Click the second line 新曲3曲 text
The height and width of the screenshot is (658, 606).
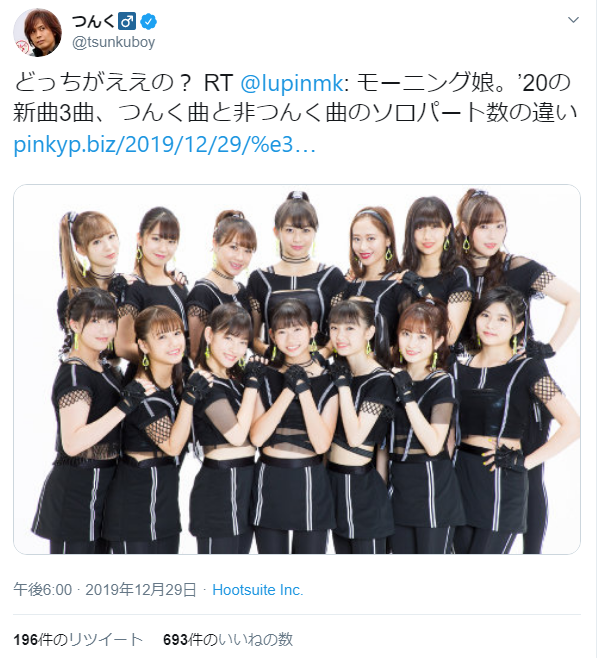click(x=295, y=113)
